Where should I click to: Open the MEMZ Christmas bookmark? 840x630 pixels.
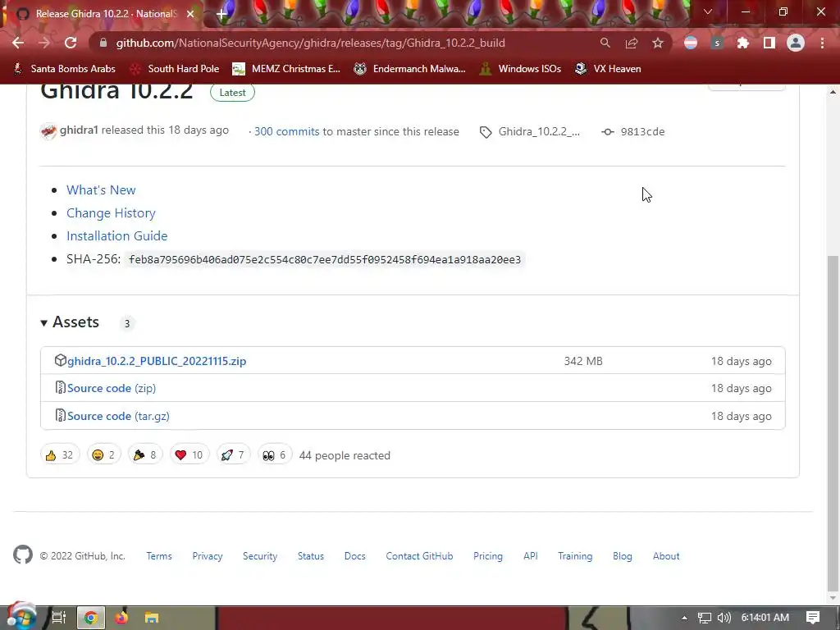point(286,69)
